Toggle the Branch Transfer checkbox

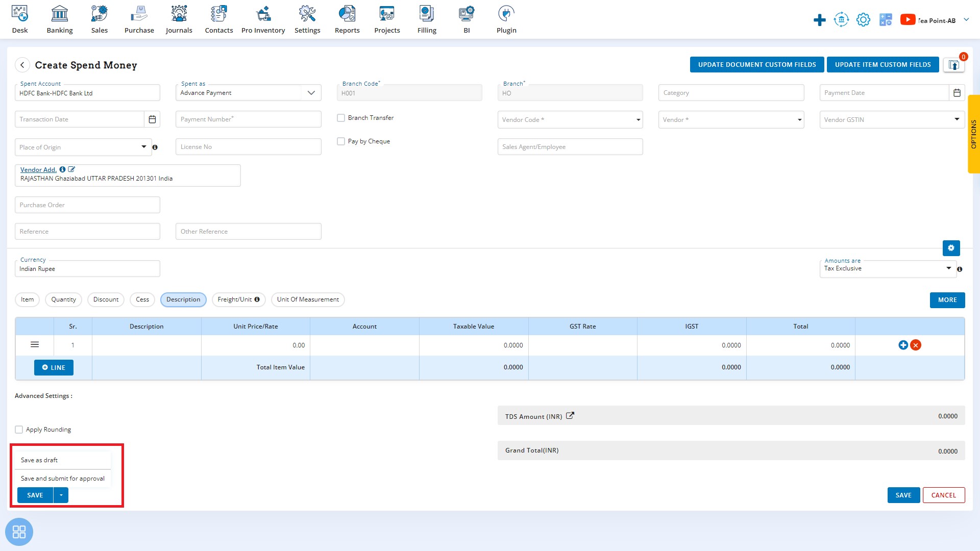pos(340,117)
